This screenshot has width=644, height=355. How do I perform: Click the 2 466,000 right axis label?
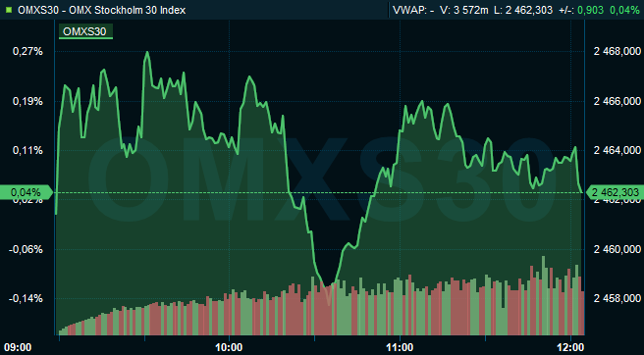pyautogui.click(x=617, y=101)
